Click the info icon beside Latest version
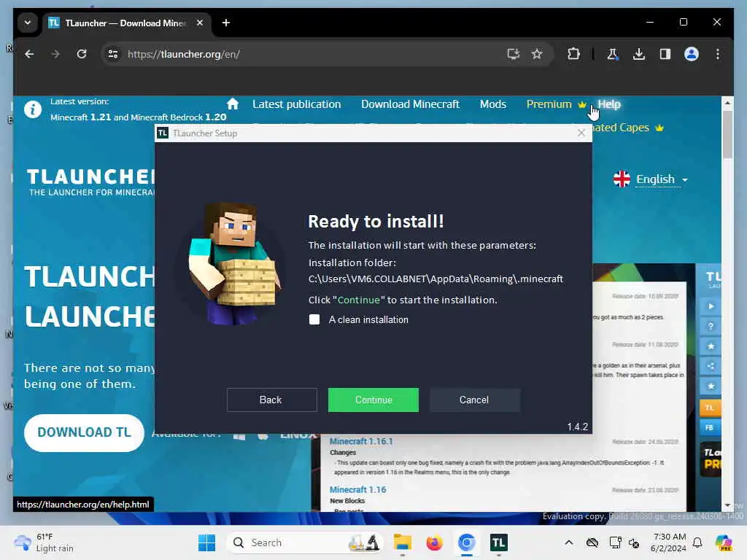 point(33,109)
